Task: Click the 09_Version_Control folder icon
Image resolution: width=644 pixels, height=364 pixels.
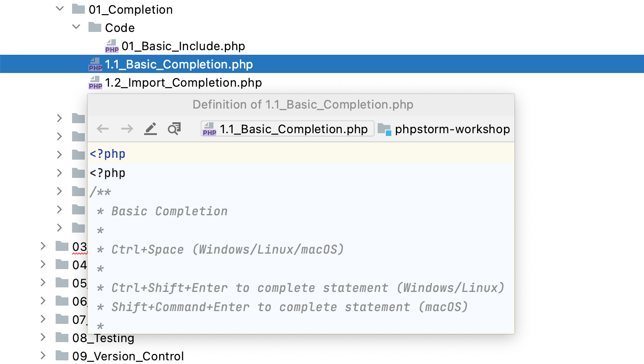Action: (62, 356)
